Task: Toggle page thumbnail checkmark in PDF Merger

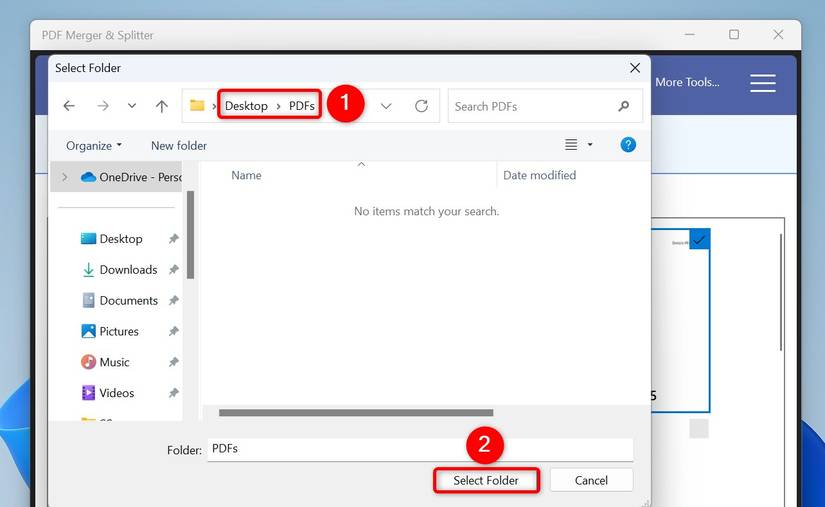Action: (x=699, y=239)
